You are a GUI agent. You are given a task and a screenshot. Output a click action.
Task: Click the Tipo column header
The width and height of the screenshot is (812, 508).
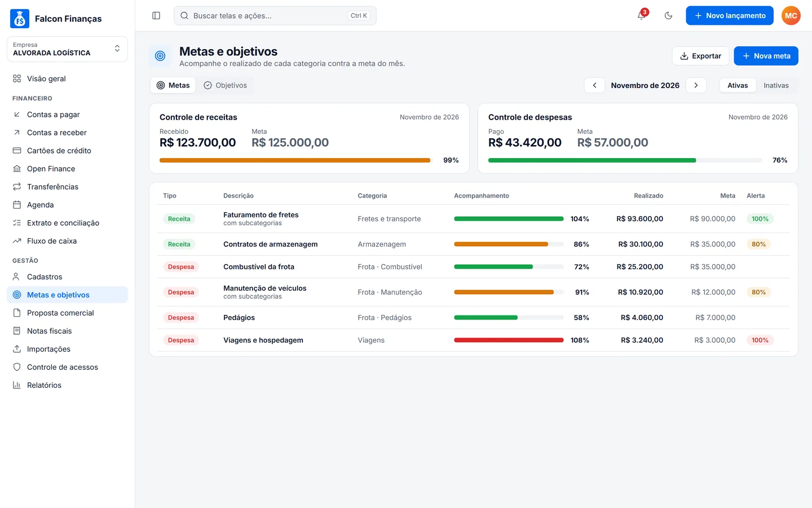point(170,196)
